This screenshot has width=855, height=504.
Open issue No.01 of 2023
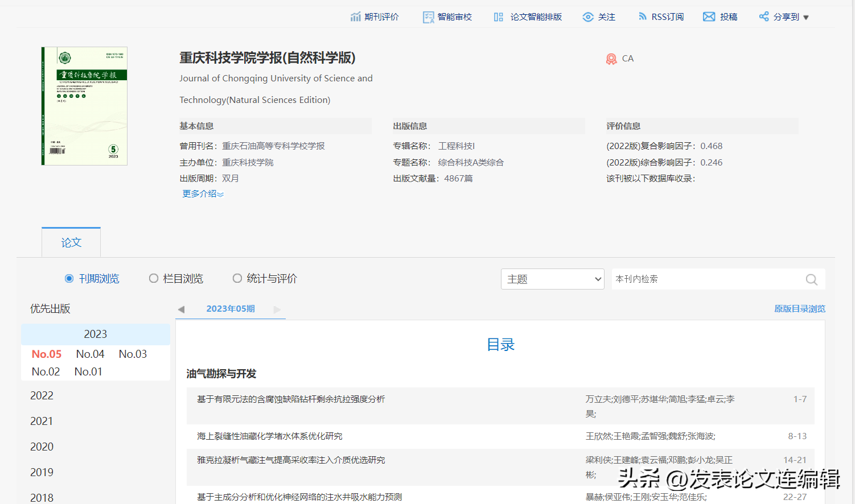tap(88, 372)
